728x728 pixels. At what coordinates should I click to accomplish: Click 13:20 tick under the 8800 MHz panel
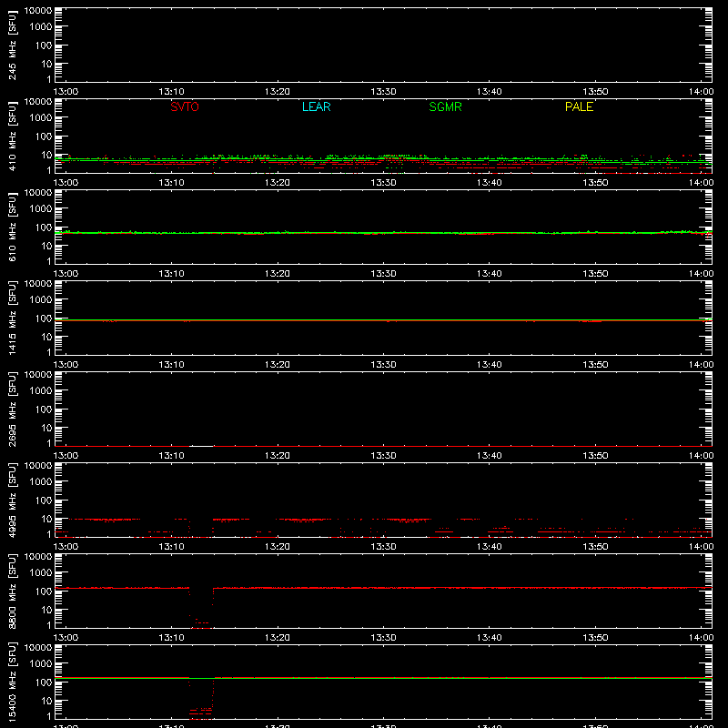click(x=278, y=638)
